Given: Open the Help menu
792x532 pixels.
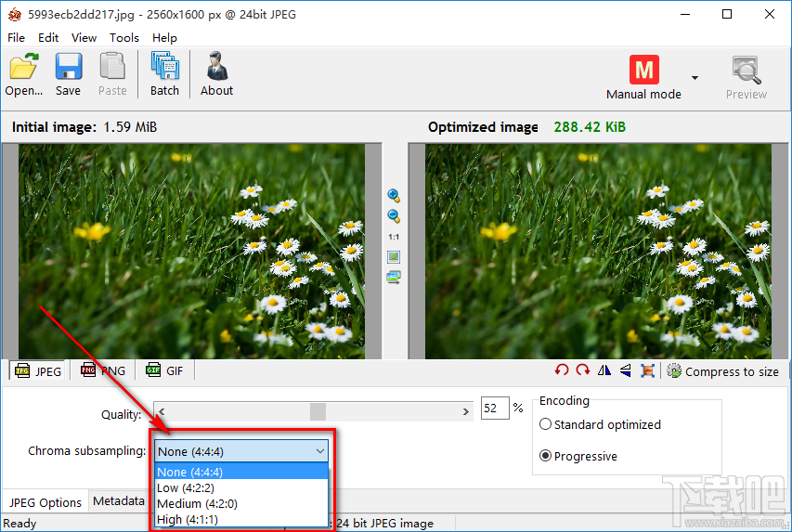Looking at the screenshot, I should point(164,38).
